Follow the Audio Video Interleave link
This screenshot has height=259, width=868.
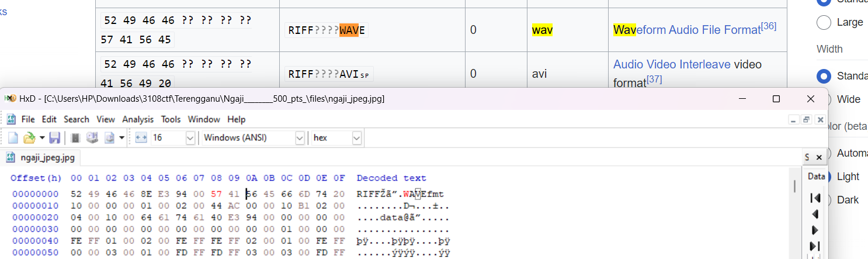[672, 64]
